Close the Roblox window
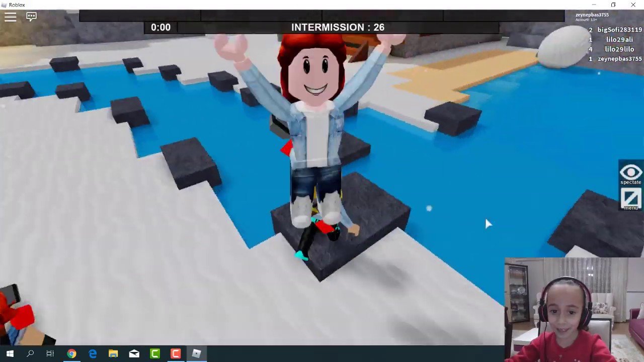 click(633, 5)
